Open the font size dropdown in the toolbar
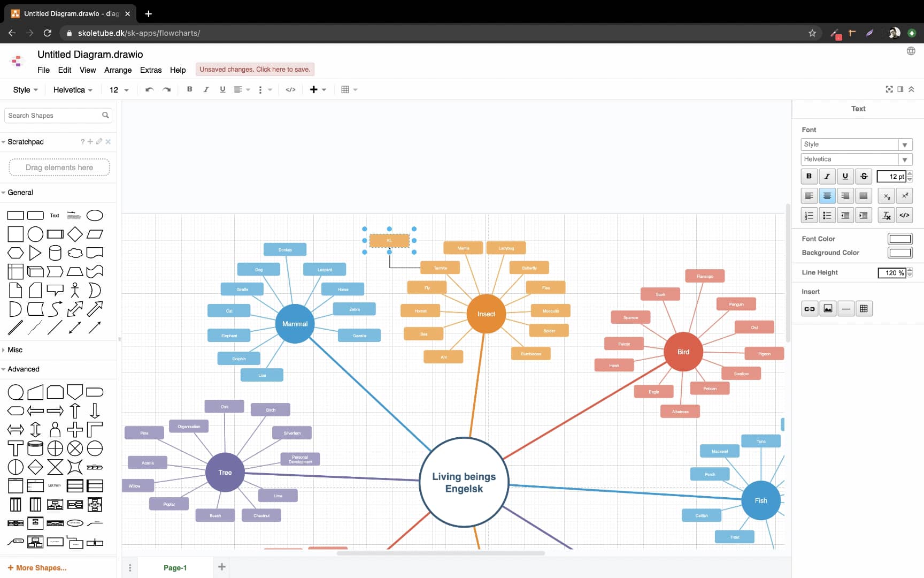The image size is (924, 578). point(126,89)
